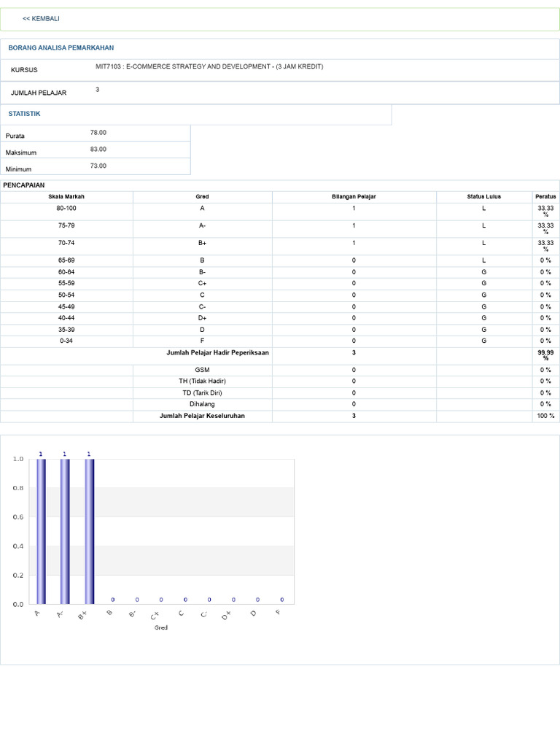Click the STATISTIK section heading
Image resolution: width=560 pixels, height=747 pixels.
point(24,113)
